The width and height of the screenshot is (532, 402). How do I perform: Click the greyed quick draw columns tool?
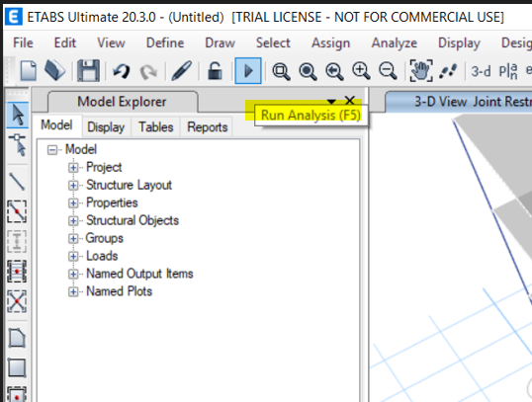[x=17, y=241]
